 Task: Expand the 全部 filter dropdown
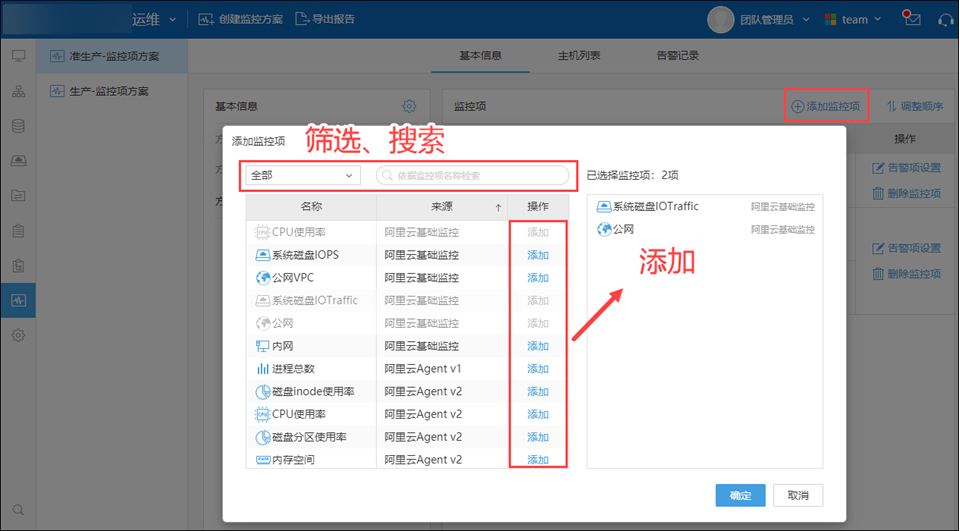pyautogui.click(x=303, y=175)
